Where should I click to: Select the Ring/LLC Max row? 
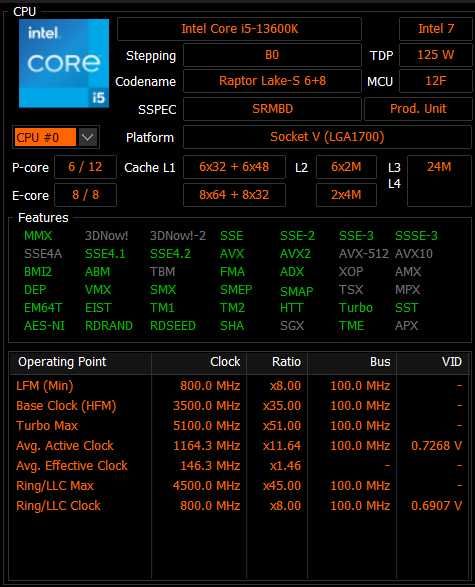[240, 486]
